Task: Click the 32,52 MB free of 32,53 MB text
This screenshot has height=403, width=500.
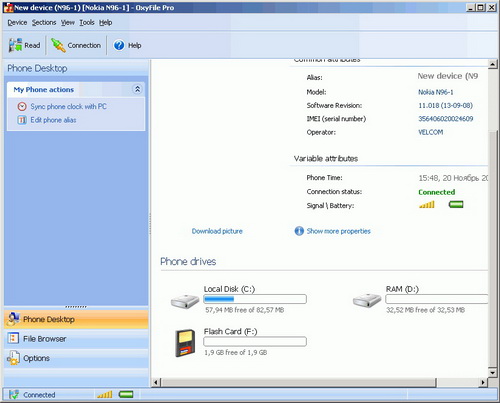Action: (425, 310)
